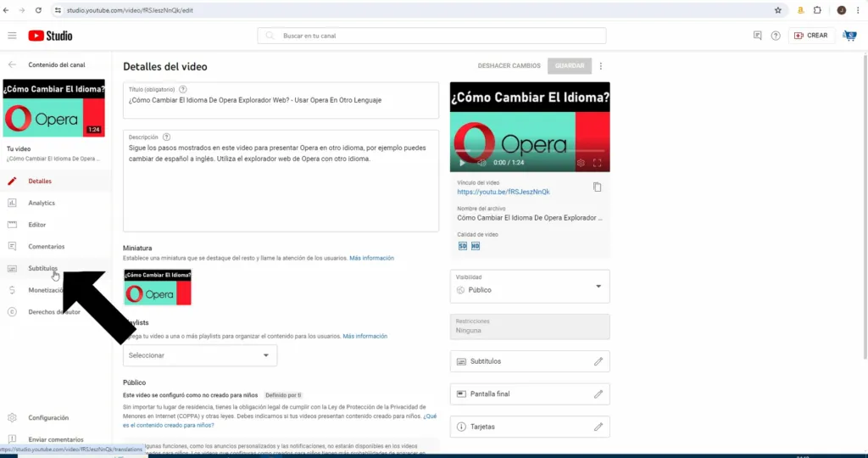Select the current miniatura thumbnail
Viewport: 868px width, 458px height.
pos(158,287)
